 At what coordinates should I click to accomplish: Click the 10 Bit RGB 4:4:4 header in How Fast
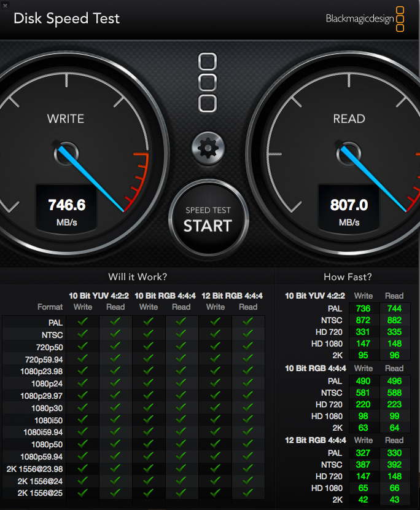click(x=316, y=368)
